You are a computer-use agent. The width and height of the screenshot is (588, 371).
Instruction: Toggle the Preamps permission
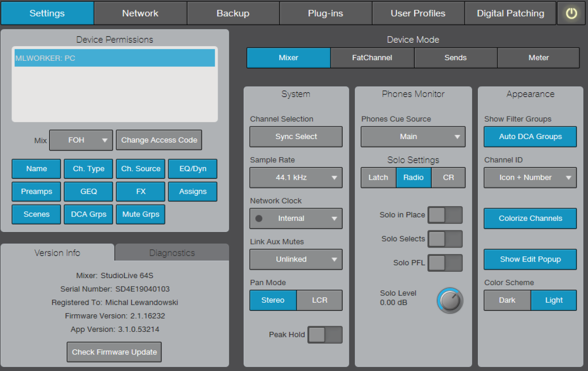36,191
